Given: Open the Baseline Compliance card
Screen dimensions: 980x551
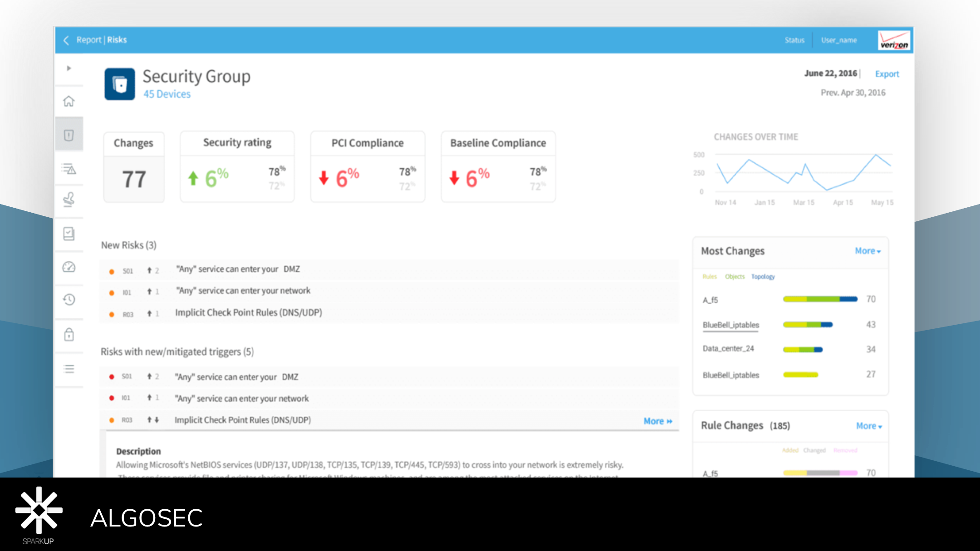Looking at the screenshot, I should [x=498, y=167].
